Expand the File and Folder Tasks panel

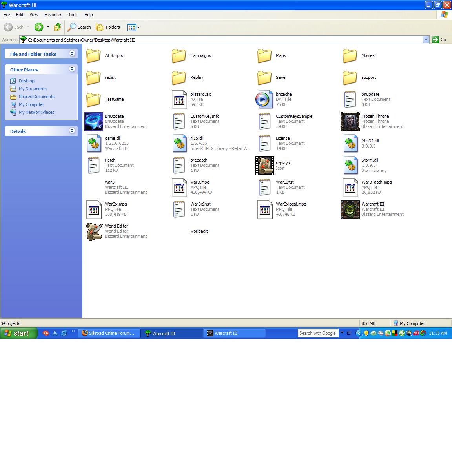pyautogui.click(x=72, y=54)
